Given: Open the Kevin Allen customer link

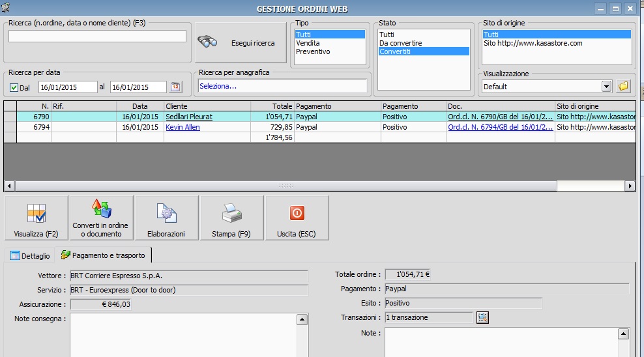Looking at the screenshot, I should pyautogui.click(x=183, y=127).
